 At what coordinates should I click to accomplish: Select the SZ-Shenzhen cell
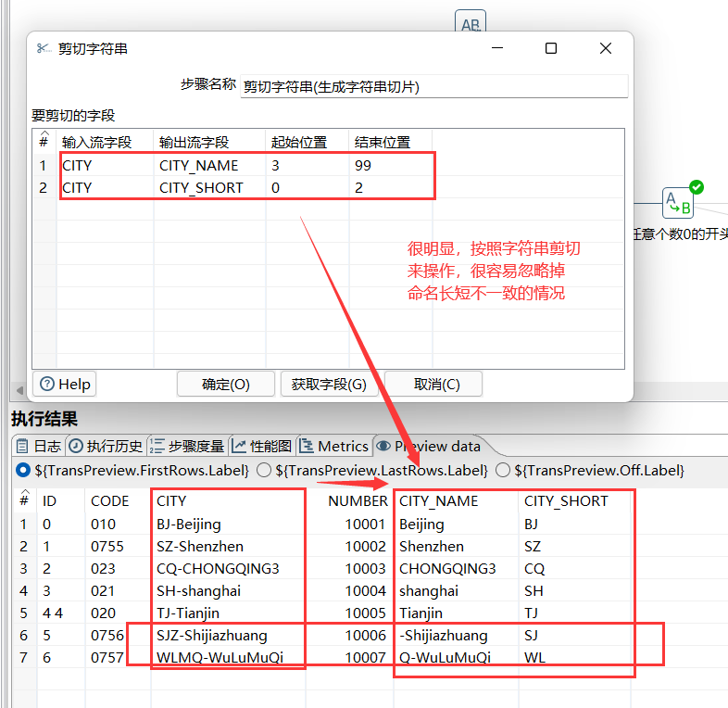228,547
